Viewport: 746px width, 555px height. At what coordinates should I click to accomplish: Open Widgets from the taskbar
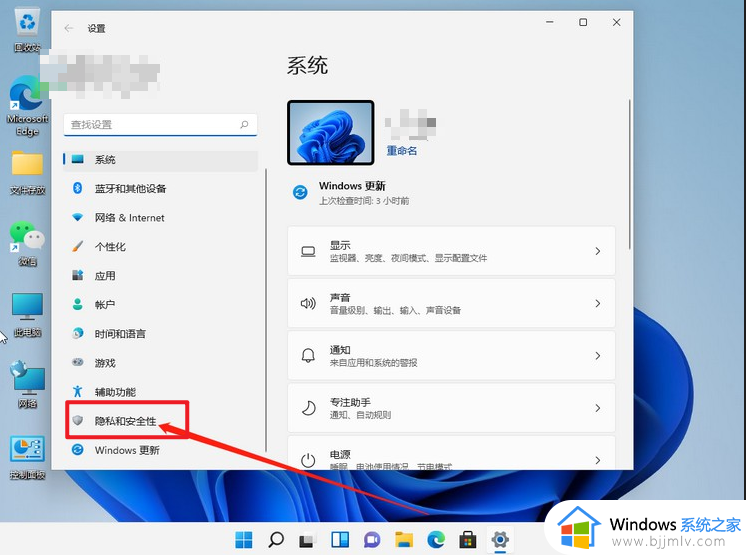(340, 540)
